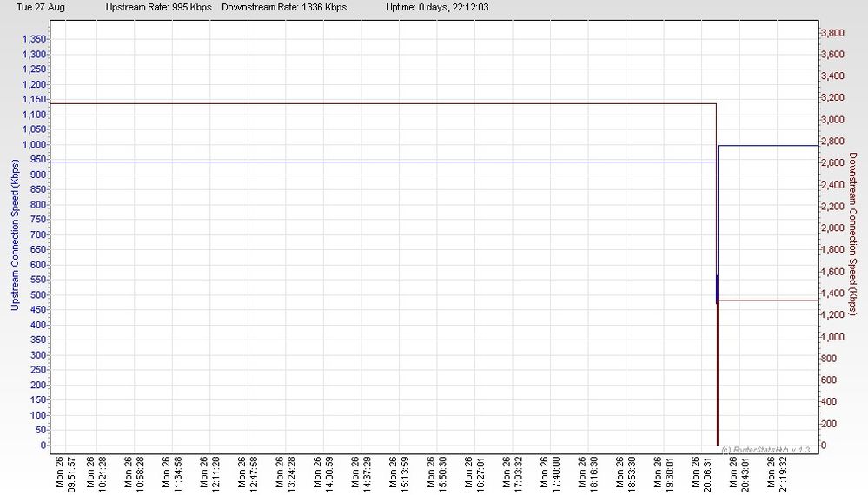
Task: Click 'Upstream Rate: 995 Kbps.' header text
Action: (160, 7)
